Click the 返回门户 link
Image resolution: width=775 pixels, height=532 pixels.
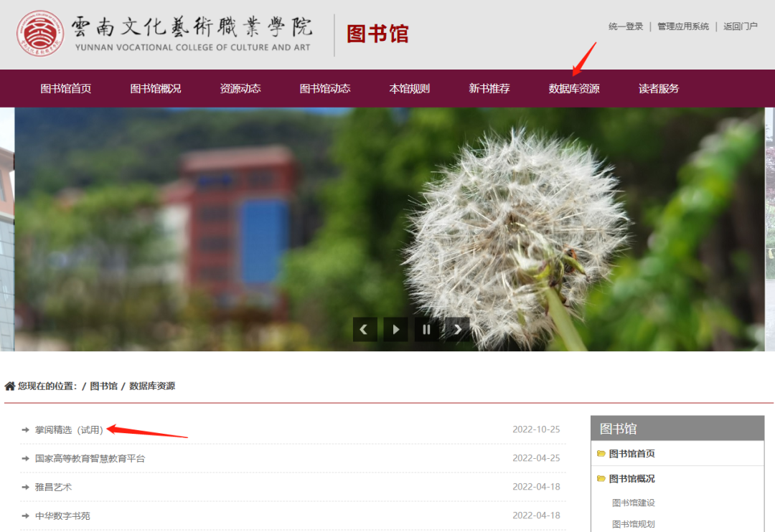pyautogui.click(x=741, y=27)
